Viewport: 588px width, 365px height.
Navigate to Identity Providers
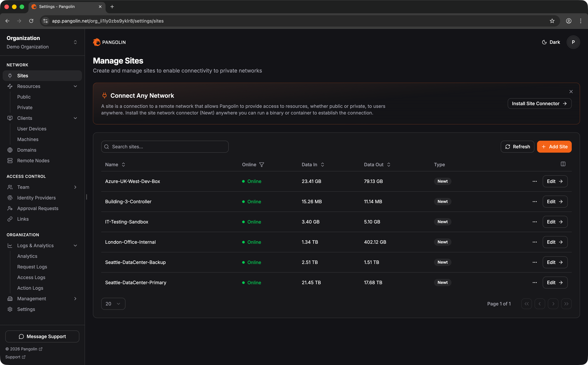(36, 198)
